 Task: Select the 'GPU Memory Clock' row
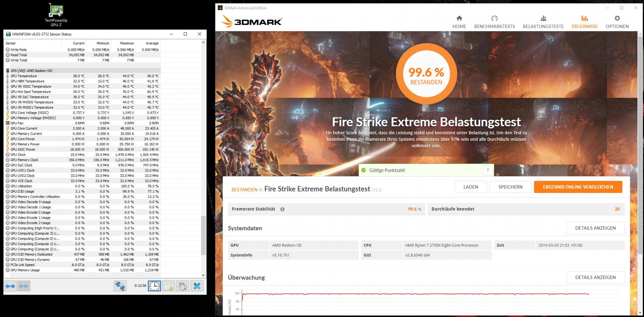coord(83,160)
